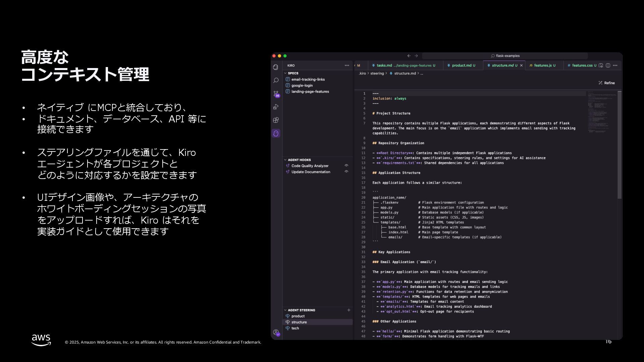
Task: Open the Explorer files icon in activity bar
Action: pyautogui.click(x=276, y=67)
